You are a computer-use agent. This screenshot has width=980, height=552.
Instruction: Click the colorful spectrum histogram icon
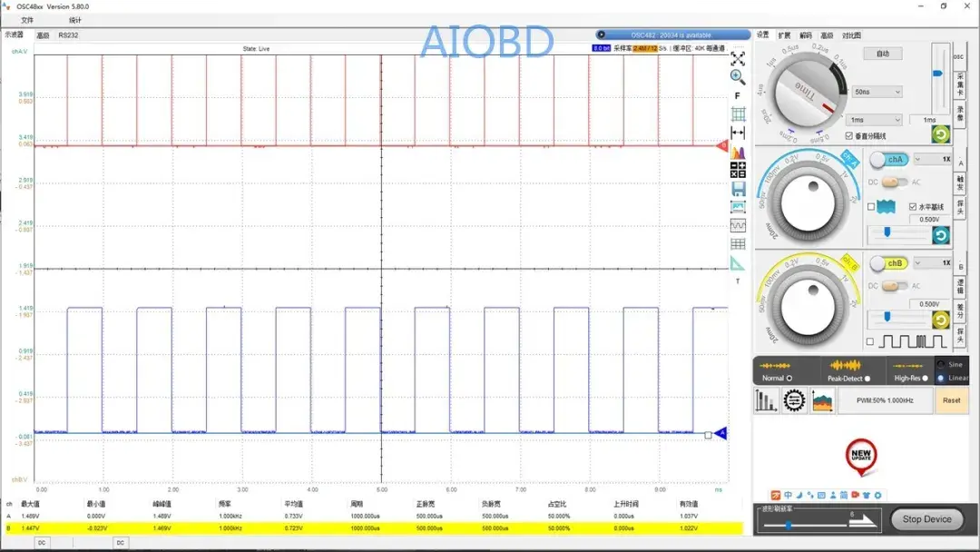point(738,152)
